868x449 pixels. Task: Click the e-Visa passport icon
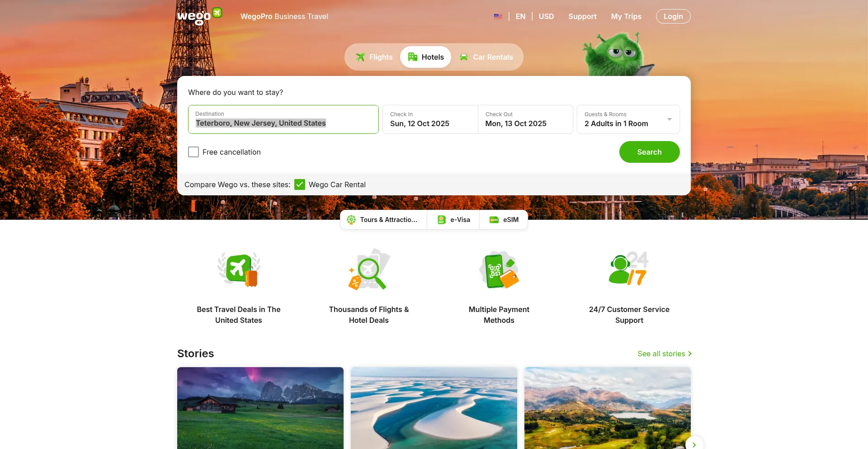click(x=442, y=220)
